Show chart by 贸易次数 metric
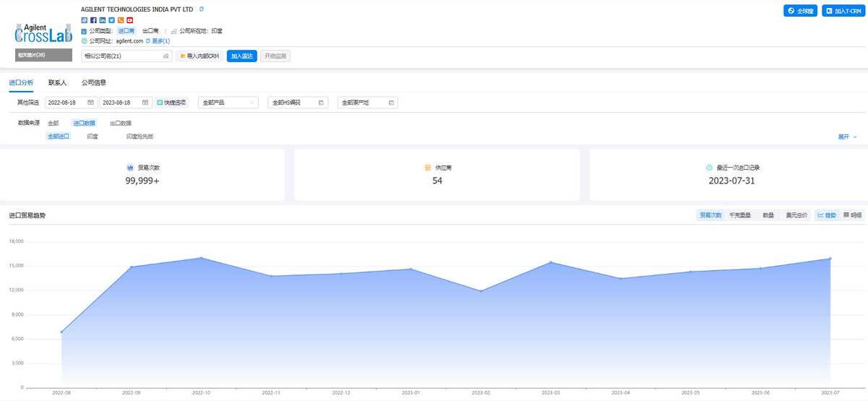 pos(710,215)
